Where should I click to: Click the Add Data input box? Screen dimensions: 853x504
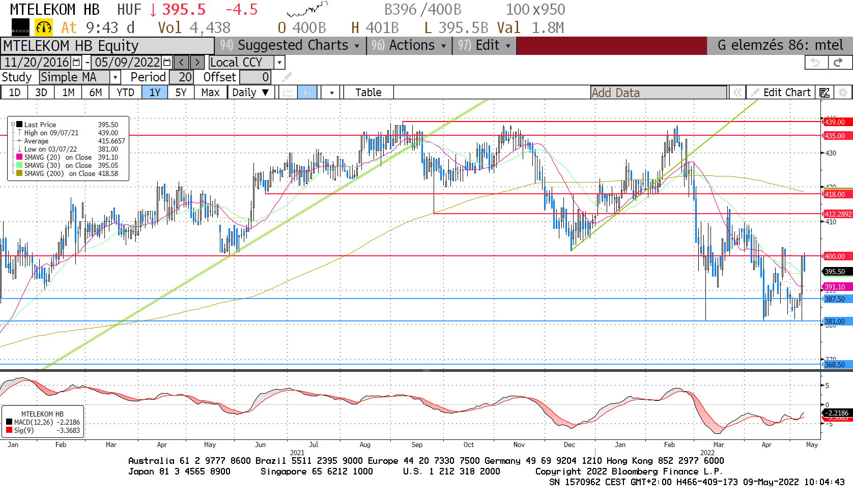(x=659, y=93)
